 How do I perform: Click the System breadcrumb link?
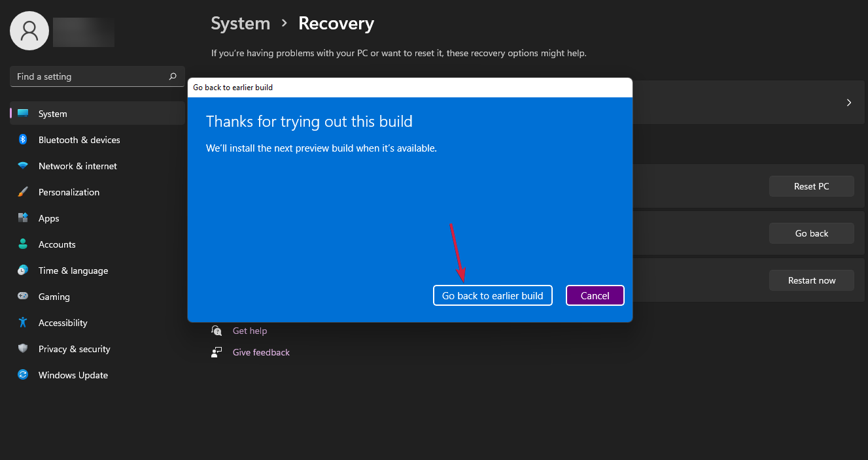(x=240, y=23)
